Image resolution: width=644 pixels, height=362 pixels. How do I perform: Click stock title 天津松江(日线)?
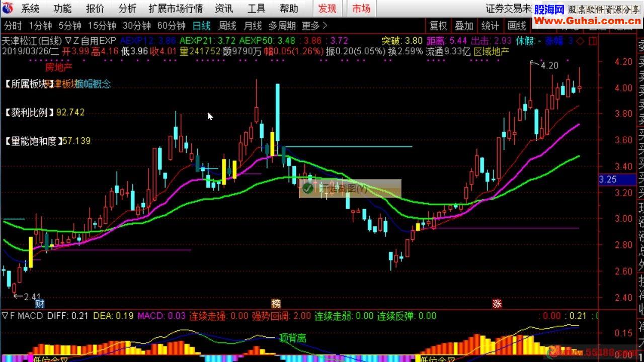32,41
